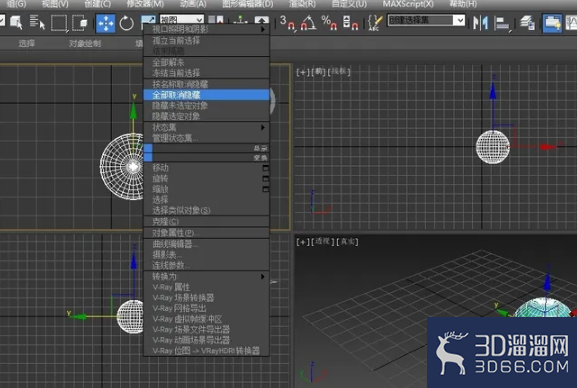Screen dimensions: 577x388
Task: Open settings box beside 旋转
Action: 265,179
